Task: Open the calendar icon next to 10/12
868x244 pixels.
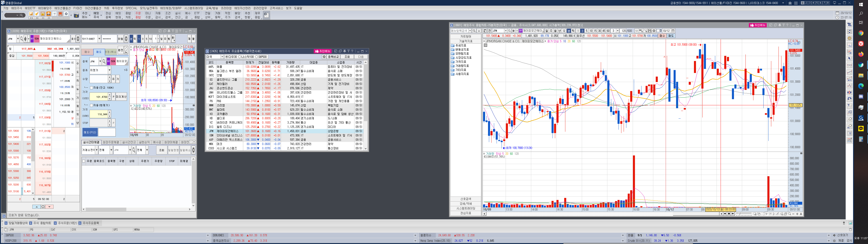Action: tap(673, 31)
